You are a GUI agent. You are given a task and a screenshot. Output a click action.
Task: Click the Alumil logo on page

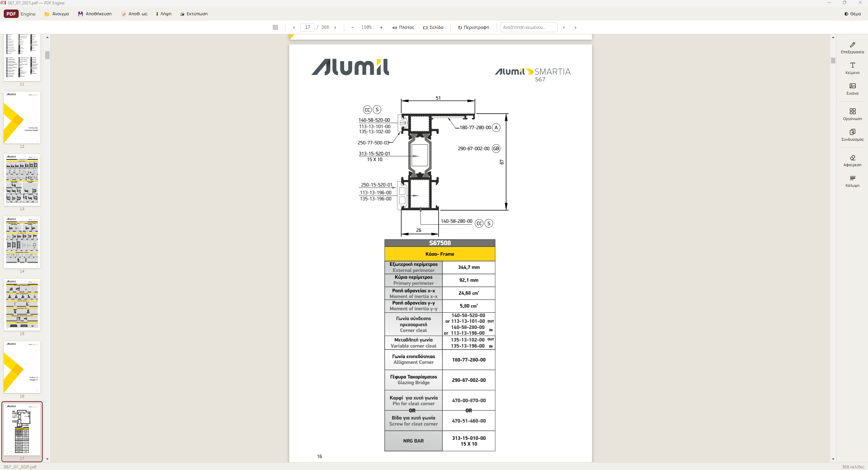[350, 67]
